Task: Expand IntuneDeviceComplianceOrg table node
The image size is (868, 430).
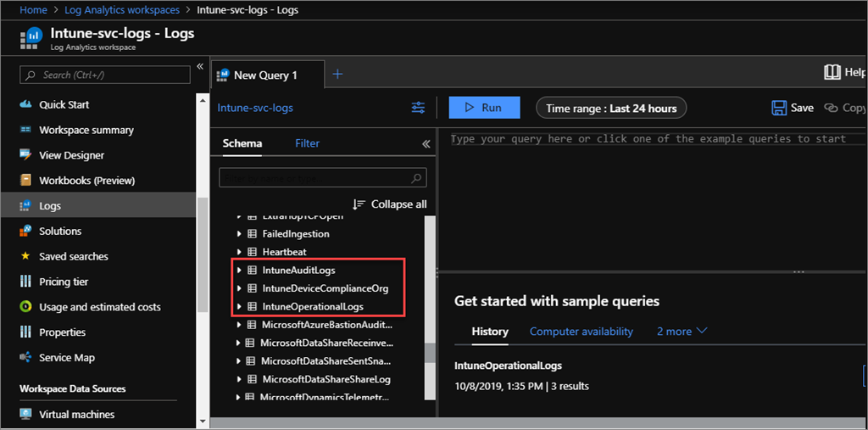Action: point(238,288)
